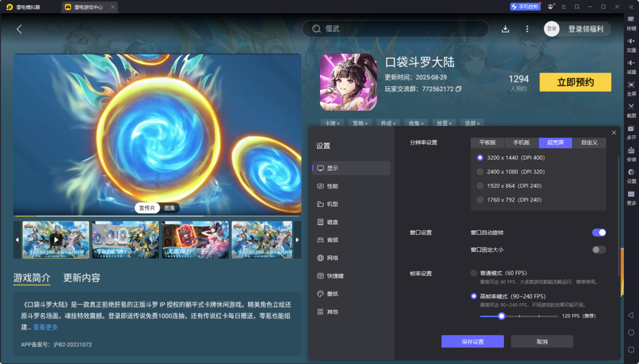Click the 口袋斗罗大陆 game icon
The height and width of the screenshot is (364, 639).
[x=348, y=82]
